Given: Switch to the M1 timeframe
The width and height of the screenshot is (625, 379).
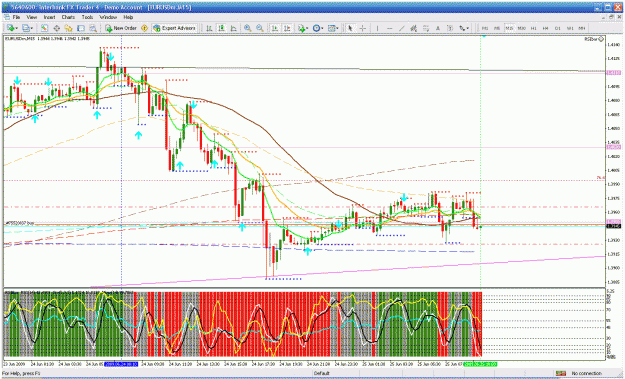Looking at the screenshot, I should (485, 28).
